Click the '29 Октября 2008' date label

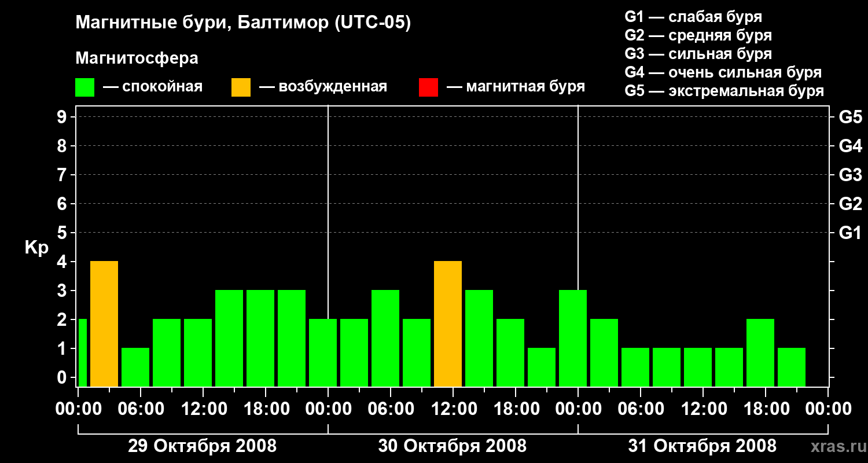point(202,446)
